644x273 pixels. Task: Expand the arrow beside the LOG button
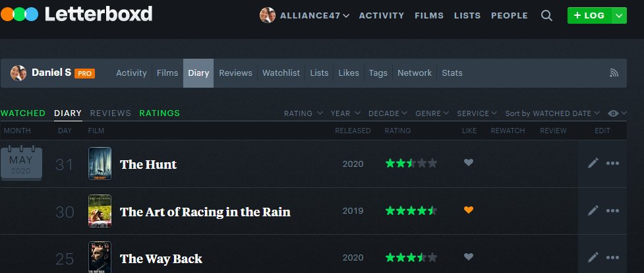pos(620,16)
